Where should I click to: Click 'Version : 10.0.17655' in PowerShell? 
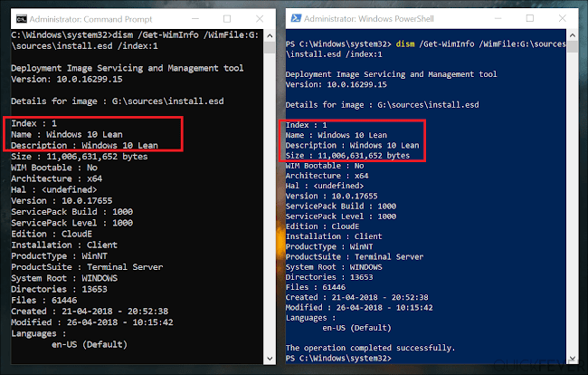[x=331, y=196]
